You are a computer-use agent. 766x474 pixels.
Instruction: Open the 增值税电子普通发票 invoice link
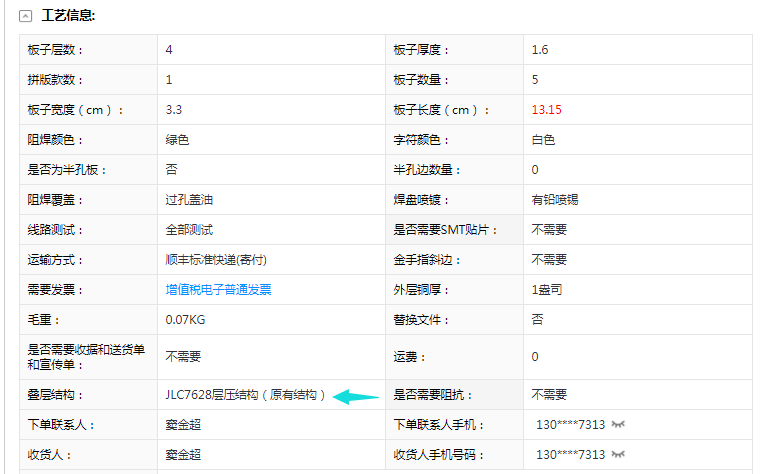(x=218, y=289)
